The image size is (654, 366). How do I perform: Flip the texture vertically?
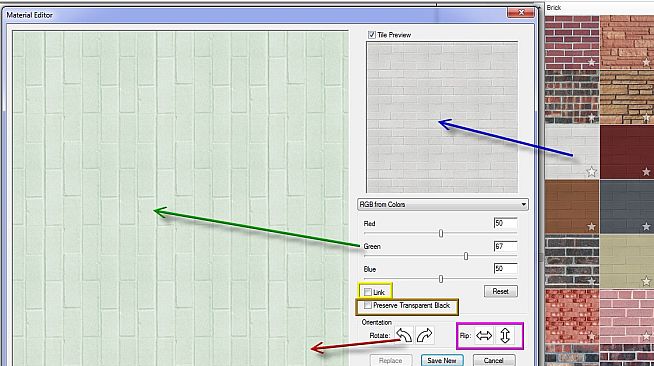pyautogui.click(x=505, y=336)
